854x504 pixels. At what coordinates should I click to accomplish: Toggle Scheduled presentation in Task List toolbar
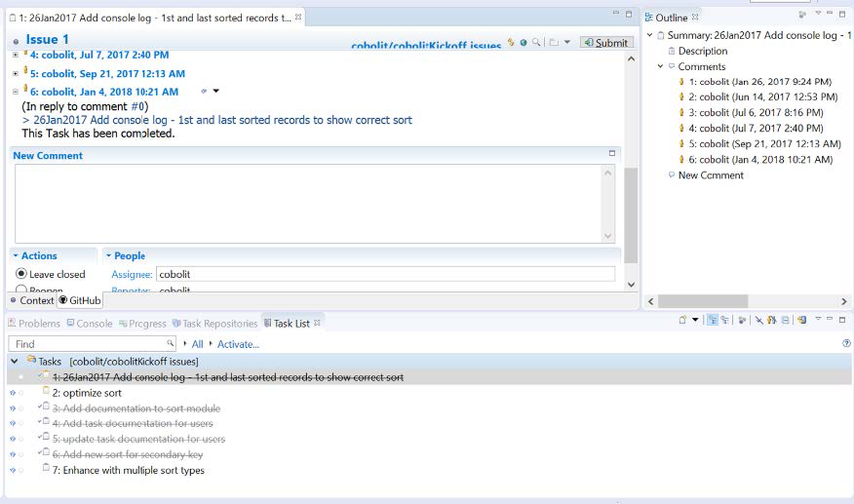click(x=725, y=320)
